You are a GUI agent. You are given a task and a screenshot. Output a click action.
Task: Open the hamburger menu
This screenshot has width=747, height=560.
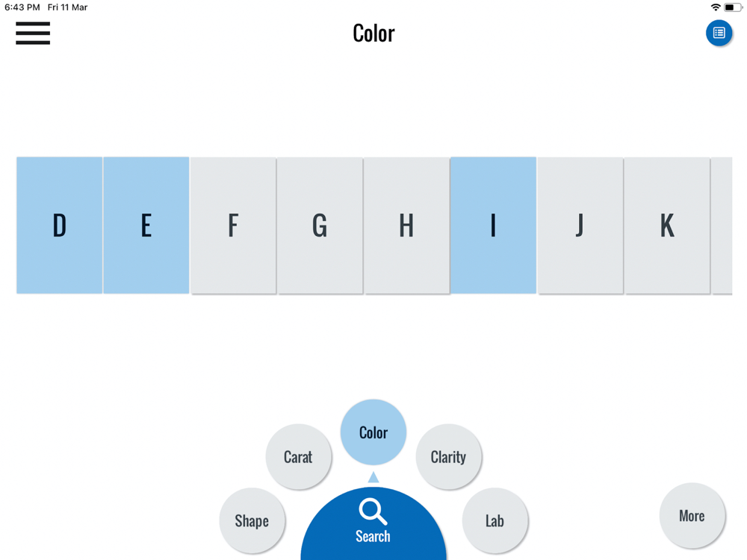(33, 33)
